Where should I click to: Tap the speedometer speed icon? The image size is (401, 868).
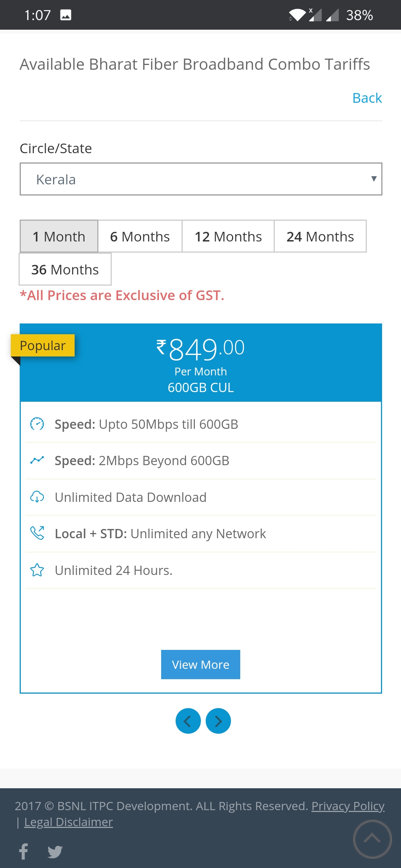coord(37,424)
